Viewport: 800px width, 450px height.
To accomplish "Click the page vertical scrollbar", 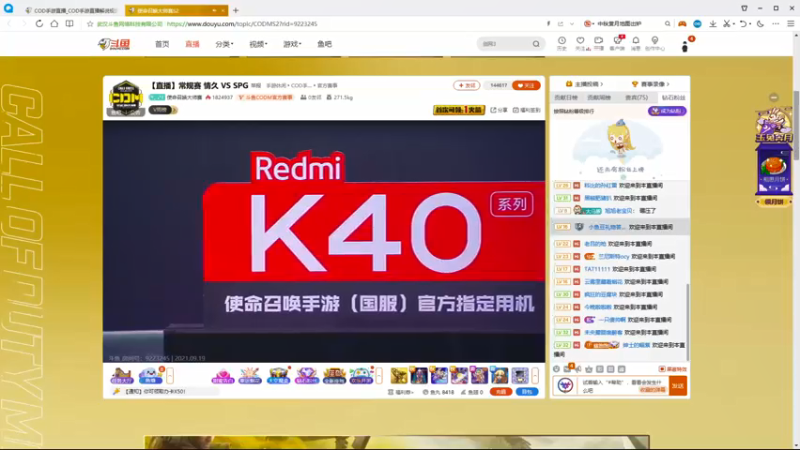I will coord(796,125).
